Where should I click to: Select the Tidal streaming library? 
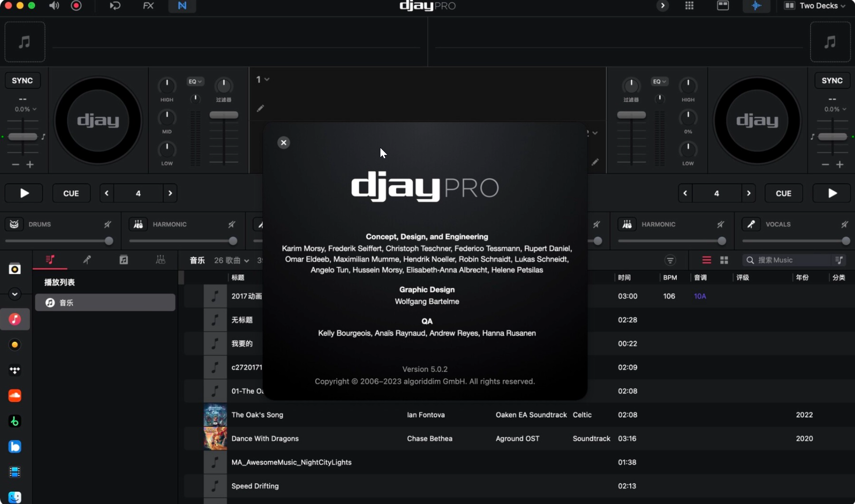click(x=15, y=371)
